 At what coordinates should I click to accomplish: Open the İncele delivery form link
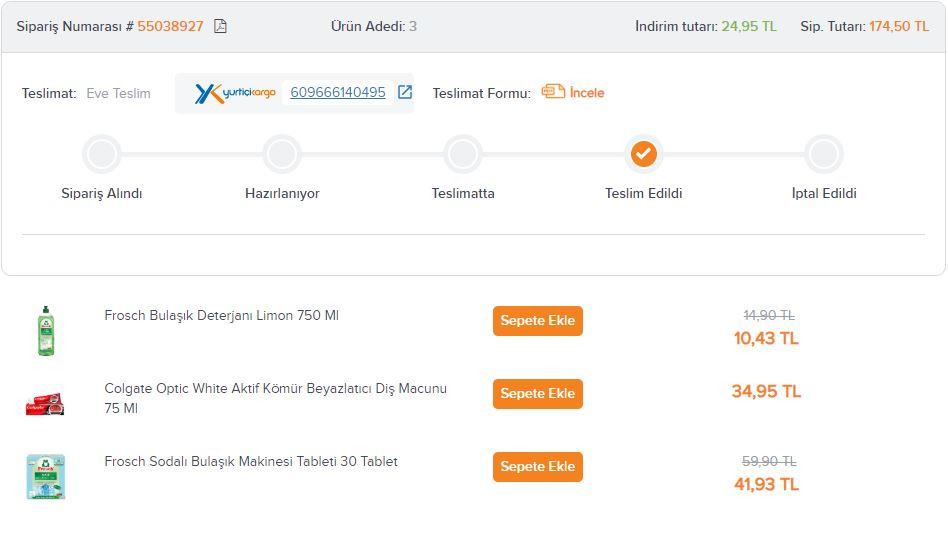[x=586, y=93]
